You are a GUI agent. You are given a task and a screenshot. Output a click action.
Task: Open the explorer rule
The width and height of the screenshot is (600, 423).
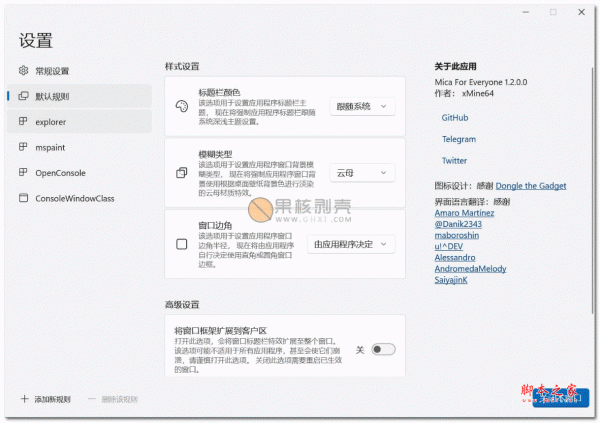(x=79, y=122)
